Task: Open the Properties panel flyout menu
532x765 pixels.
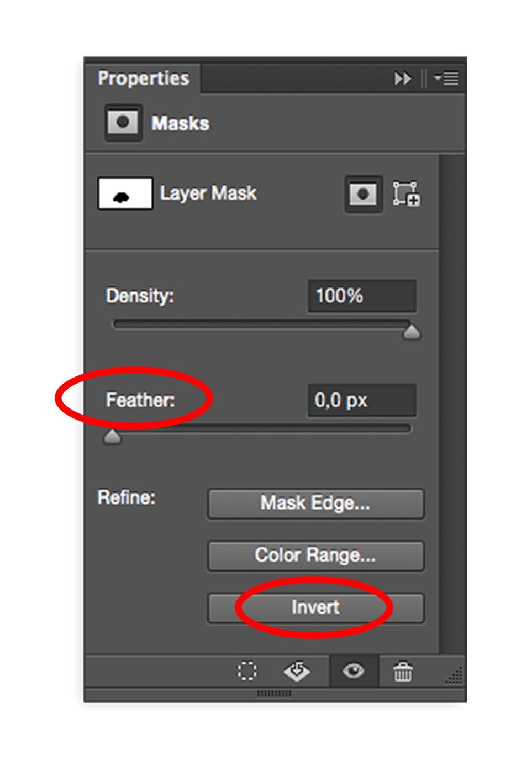Action: (446, 78)
